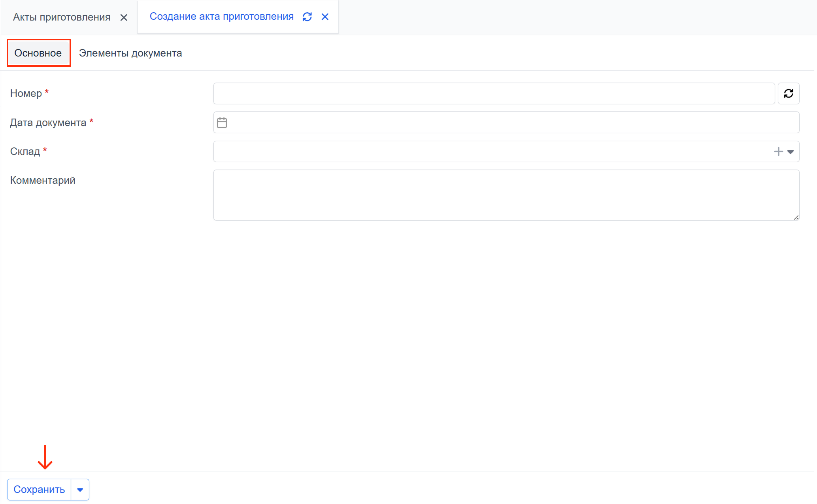Viewport: 817px width, 504px height.
Task: Click the Склад field label
Action: tap(25, 151)
